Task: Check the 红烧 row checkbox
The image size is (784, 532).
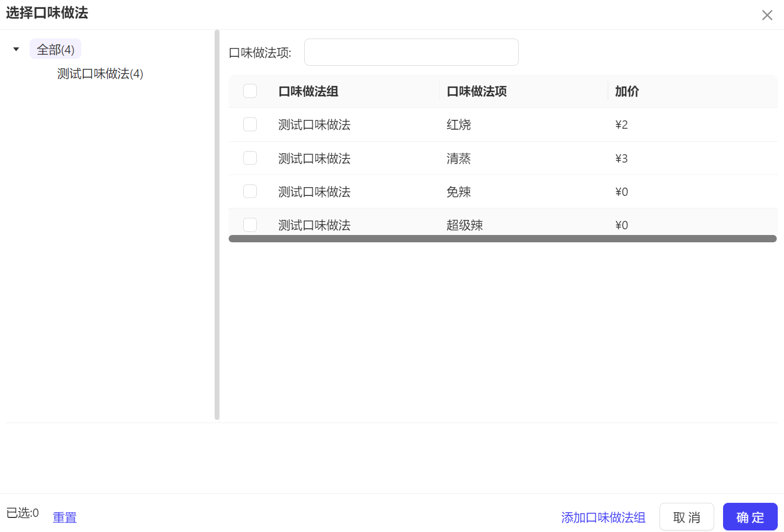Action: (250, 125)
